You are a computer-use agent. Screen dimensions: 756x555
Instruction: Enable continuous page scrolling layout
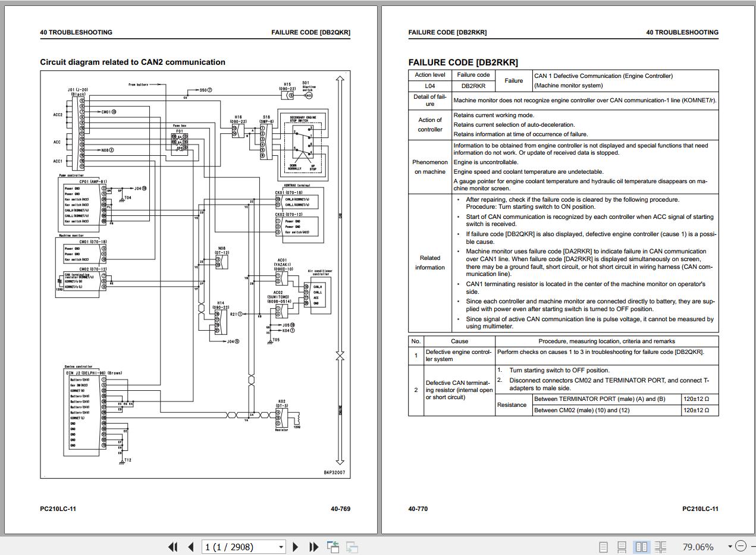pos(622,547)
